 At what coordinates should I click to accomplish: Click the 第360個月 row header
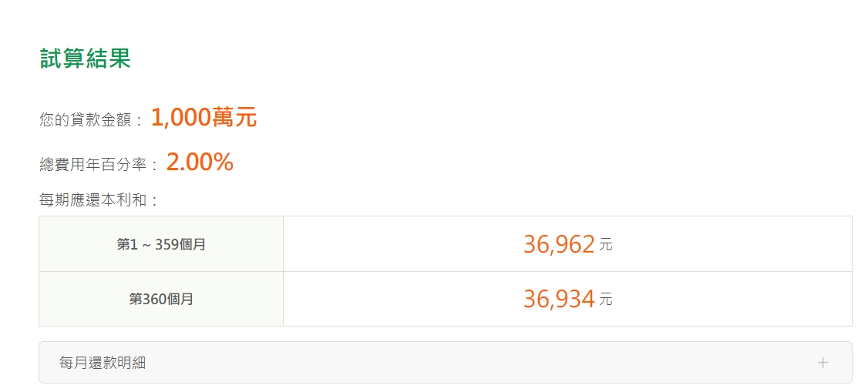pyautogui.click(x=161, y=299)
